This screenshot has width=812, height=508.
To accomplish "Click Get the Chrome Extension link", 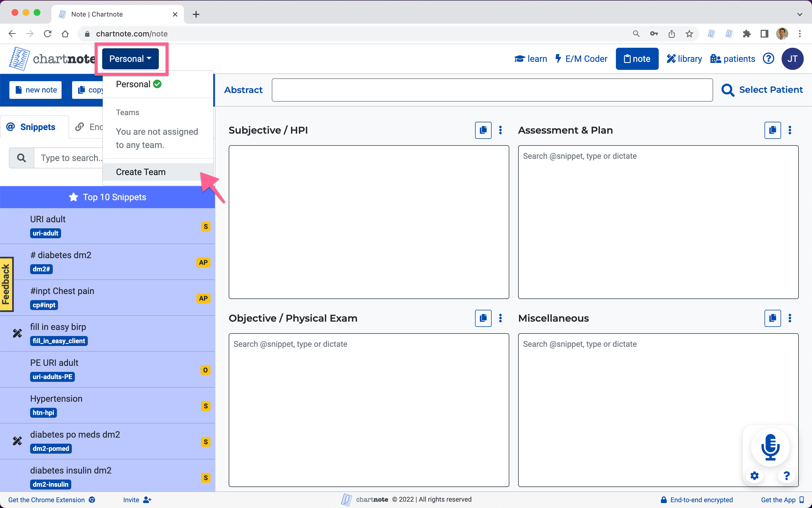I will [x=51, y=500].
